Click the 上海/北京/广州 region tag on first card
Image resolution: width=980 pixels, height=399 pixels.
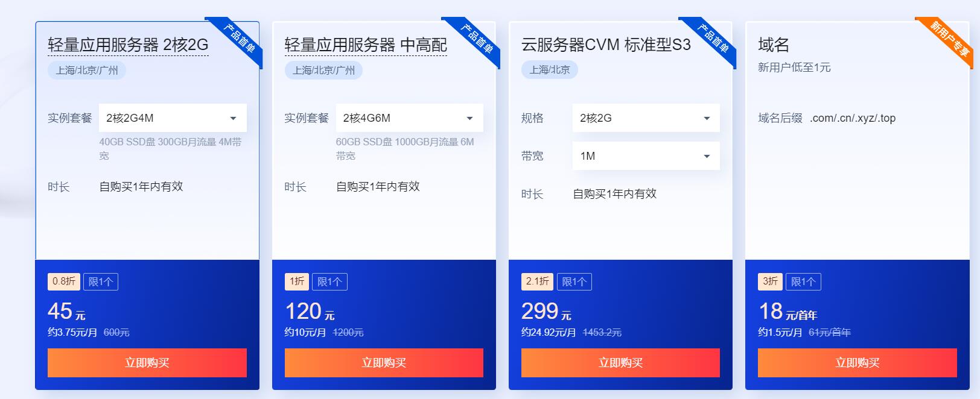(87, 70)
